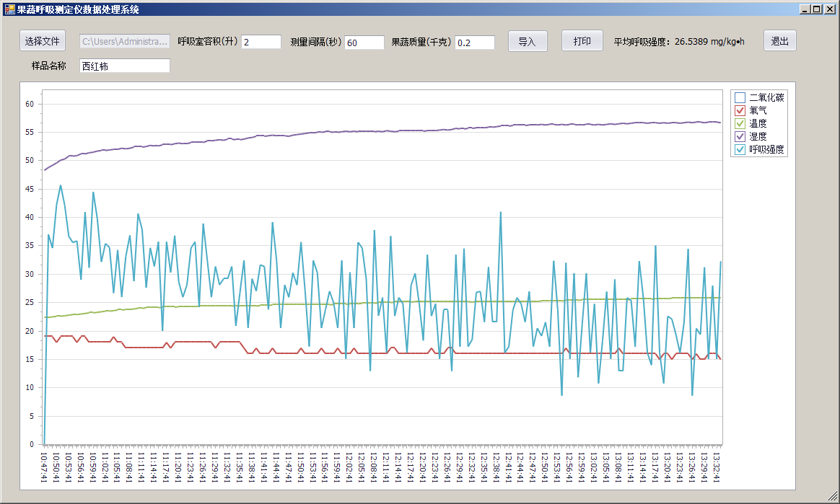This screenshot has height=504, width=840.
Task: Close the window with the X button
Action: pyautogui.click(x=828, y=9)
